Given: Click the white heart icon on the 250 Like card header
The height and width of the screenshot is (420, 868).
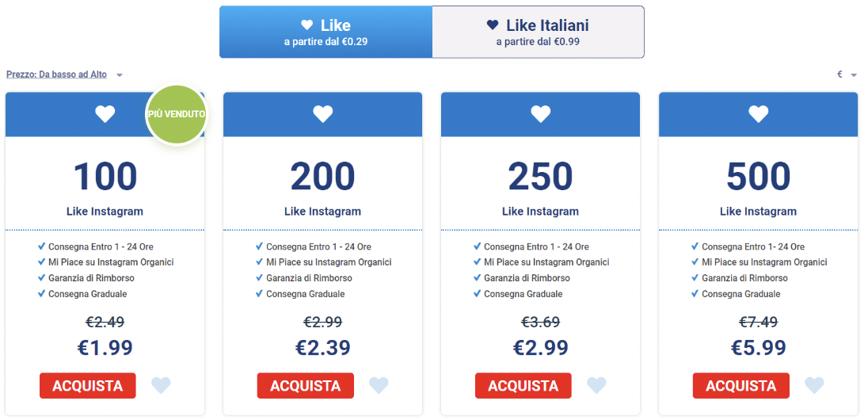Looking at the screenshot, I should pos(541,114).
